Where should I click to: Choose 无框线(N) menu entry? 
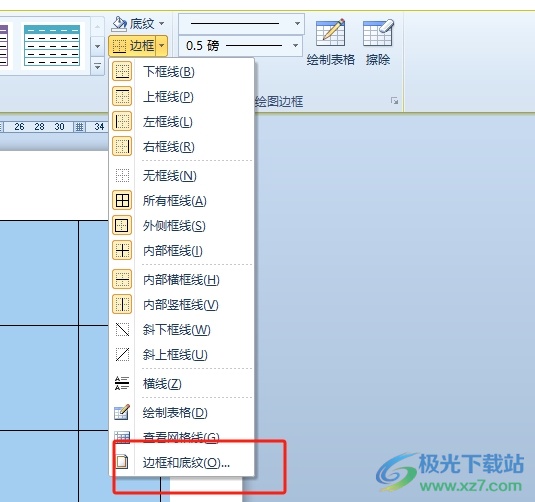(182, 175)
